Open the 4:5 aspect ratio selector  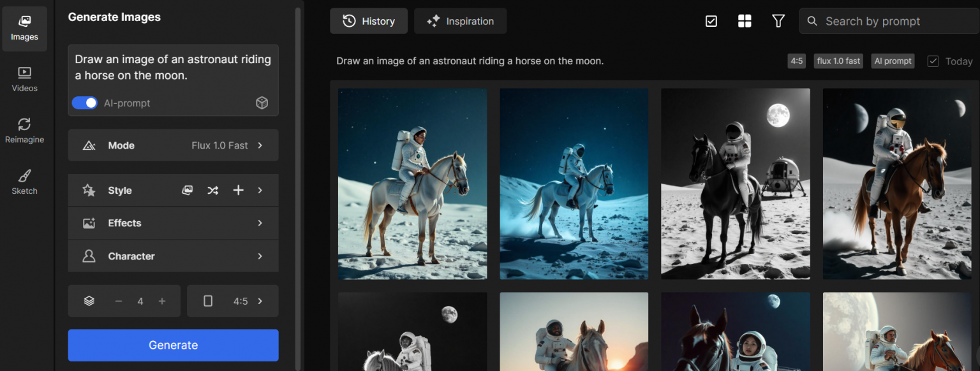232,300
